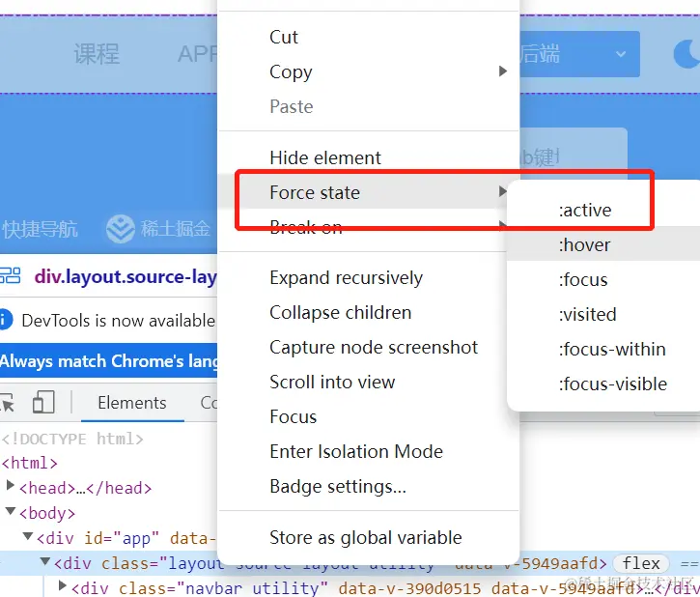Click Always match Chrome's language button
Viewport: 700px width, 597px height.
(x=108, y=360)
